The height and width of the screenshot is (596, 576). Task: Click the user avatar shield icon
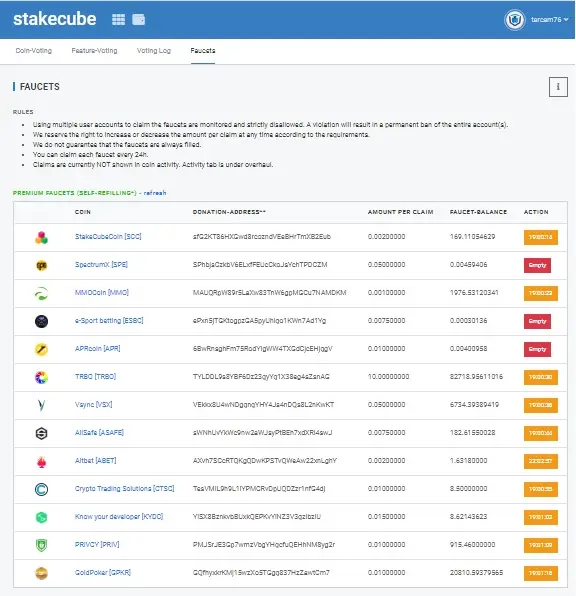(515, 20)
